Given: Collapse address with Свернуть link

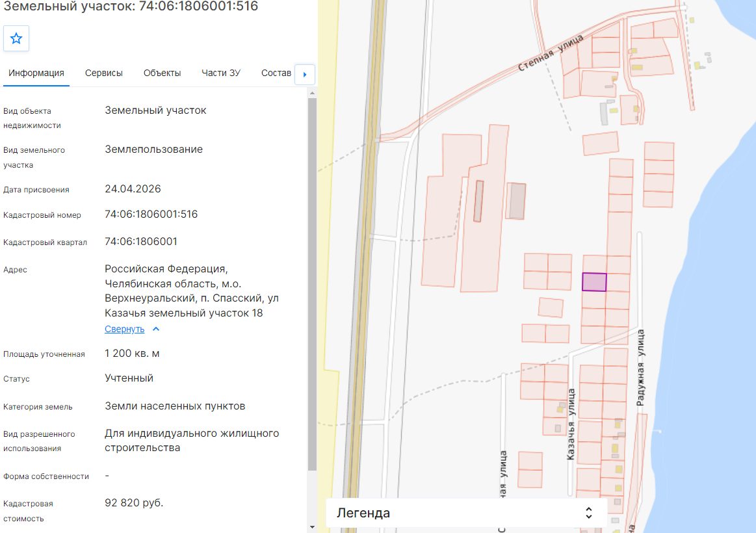Looking at the screenshot, I should click(124, 329).
